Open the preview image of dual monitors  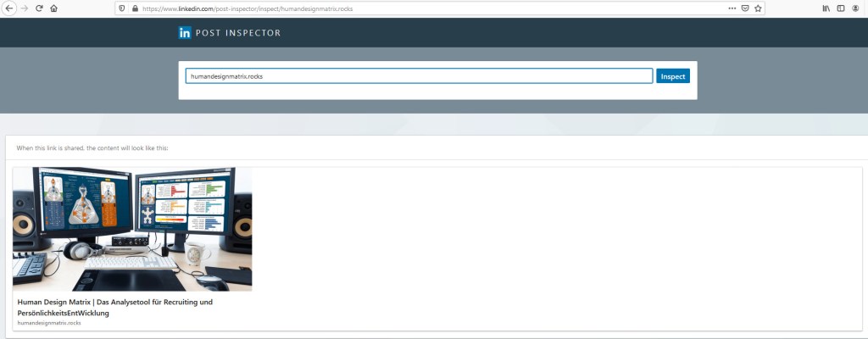pyautogui.click(x=132, y=229)
